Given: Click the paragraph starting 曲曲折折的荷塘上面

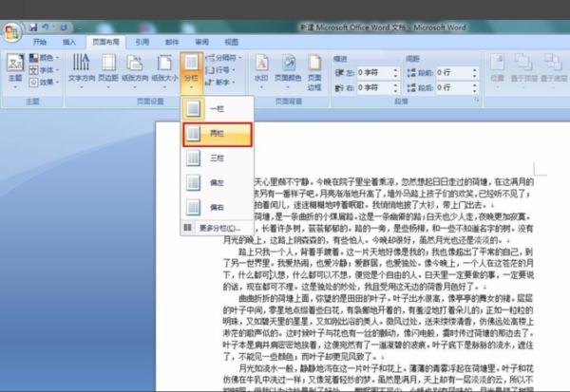Looking at the screenshot, I should [378, 327].
